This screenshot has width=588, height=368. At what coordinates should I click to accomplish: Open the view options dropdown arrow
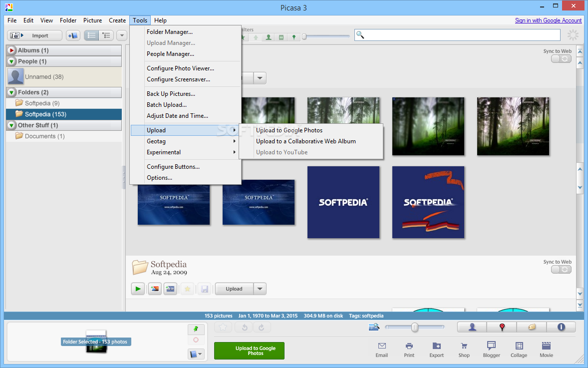[121, 35]
